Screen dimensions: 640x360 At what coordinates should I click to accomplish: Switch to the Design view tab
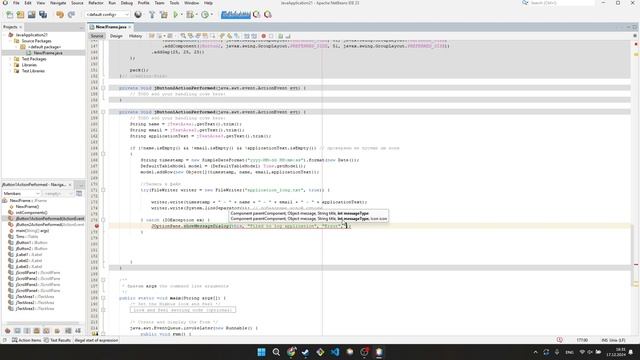116,36
